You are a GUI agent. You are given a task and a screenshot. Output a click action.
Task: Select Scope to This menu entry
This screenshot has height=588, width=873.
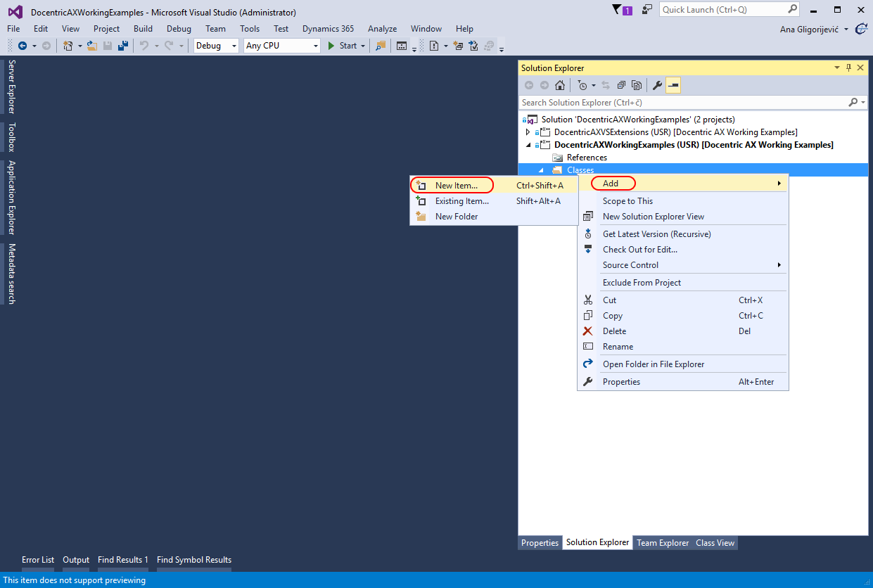pyautogui.click(x=682, y=201)
